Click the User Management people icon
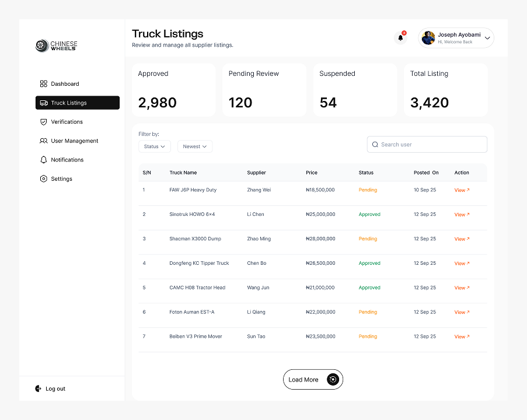Image resolution: width=527 pixels, height=420 pixels. click(43, 141)
